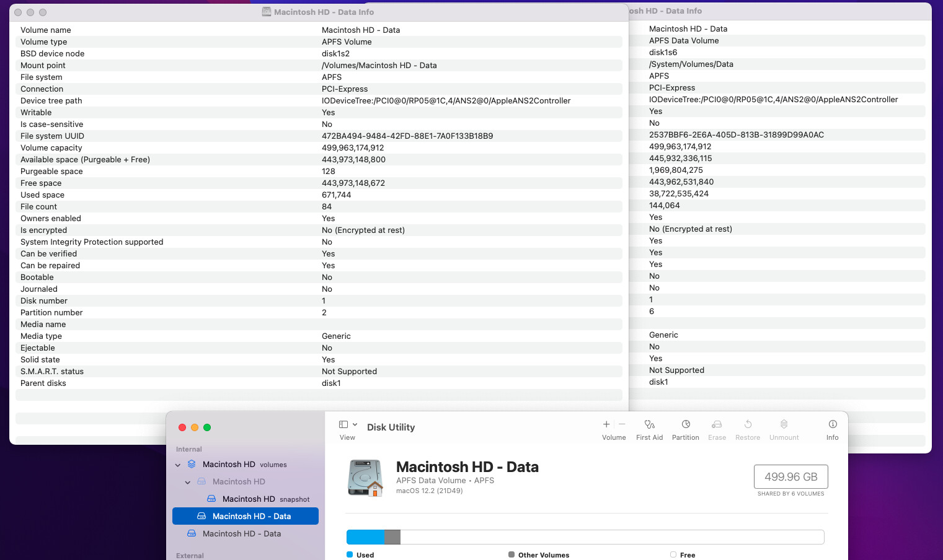Select the Macintosh HD volumes container icon
Image resolution: width=943 pixels, height=560 pixels.
click(x=192, y=464)
